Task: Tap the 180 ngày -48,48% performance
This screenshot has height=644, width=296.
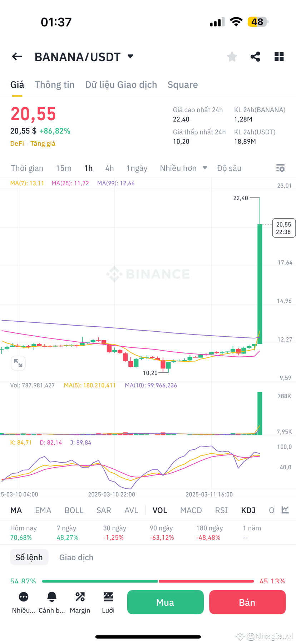Action: [x=209, y=533]
